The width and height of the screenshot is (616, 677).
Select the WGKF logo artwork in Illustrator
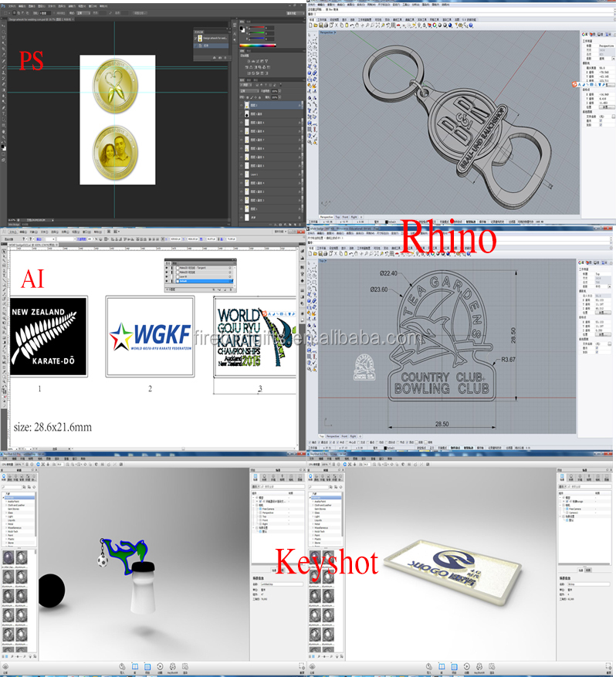pyautogui.click(x=150, y=336)
